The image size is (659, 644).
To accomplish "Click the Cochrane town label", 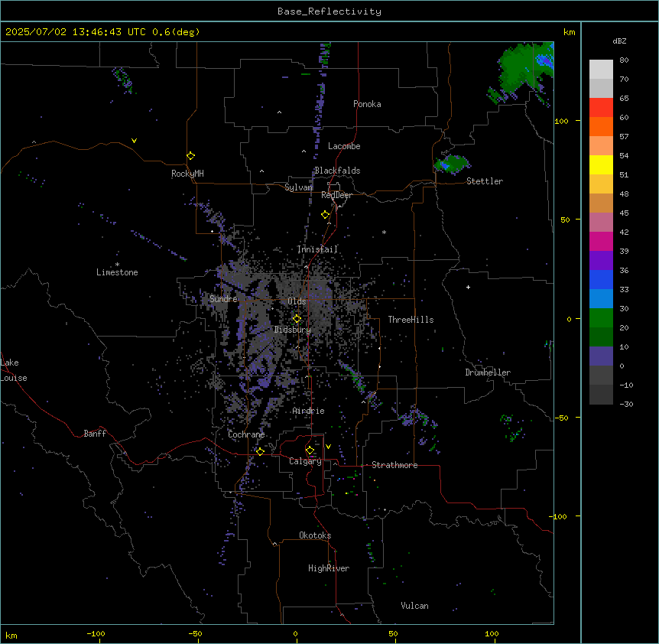I will 246,434.
